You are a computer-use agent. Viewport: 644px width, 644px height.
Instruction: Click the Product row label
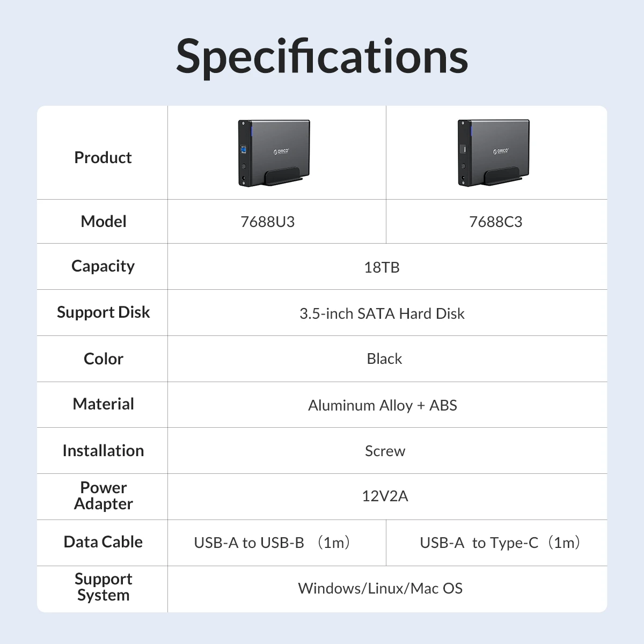tap(103, 157)
